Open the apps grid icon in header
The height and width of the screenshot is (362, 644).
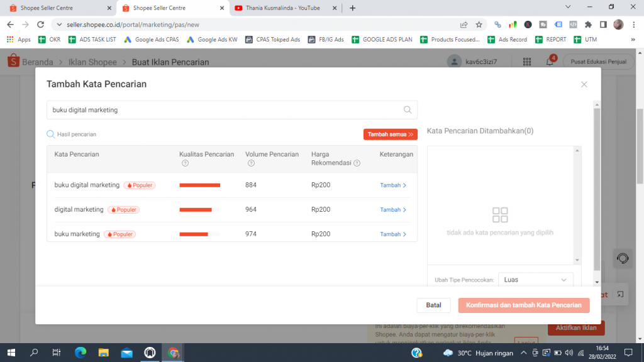coord(527,62)
